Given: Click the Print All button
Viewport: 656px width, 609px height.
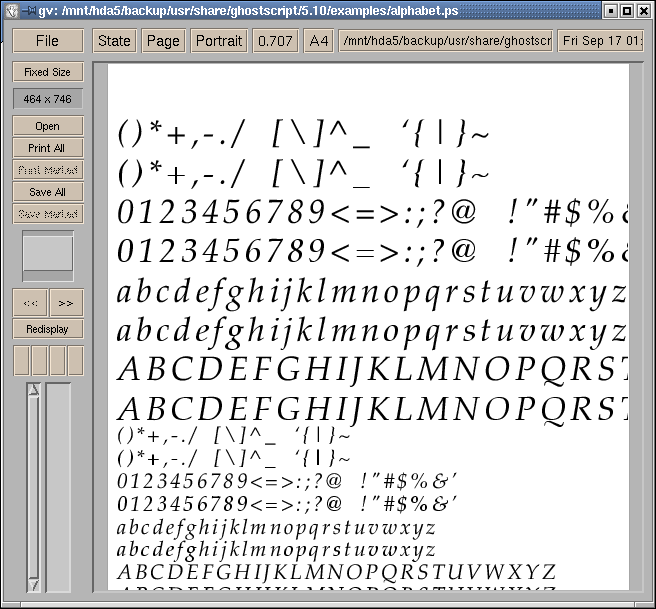Looking at the screenshot, I should point(47,148).
